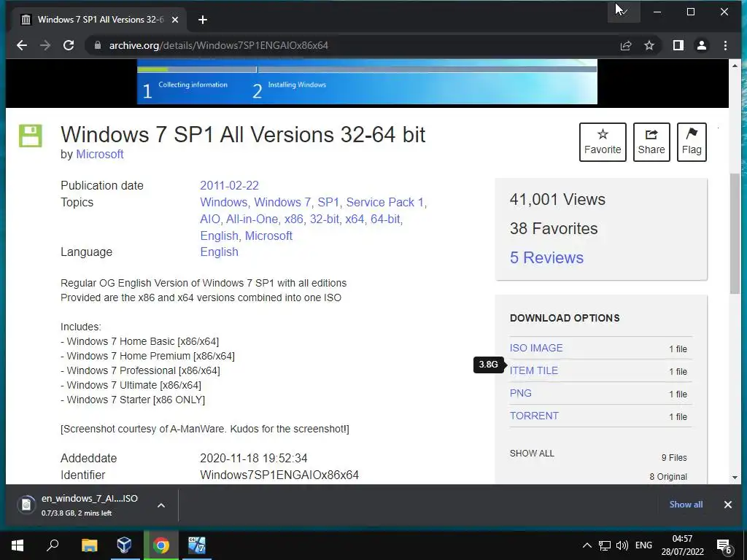Bookmark this page with the star icon
747x560 pixels.
click(x=649, y=46)
